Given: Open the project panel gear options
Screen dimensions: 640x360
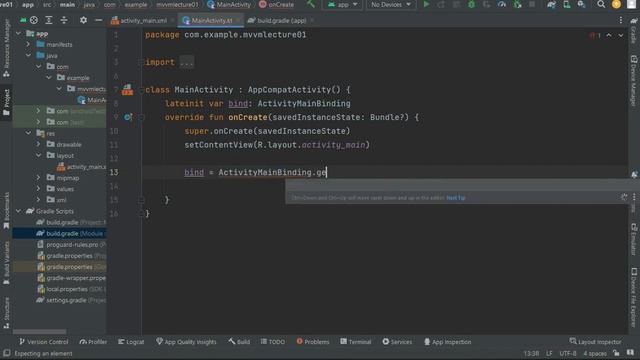Looking at the screenshot, I should (x=83, y=20).
